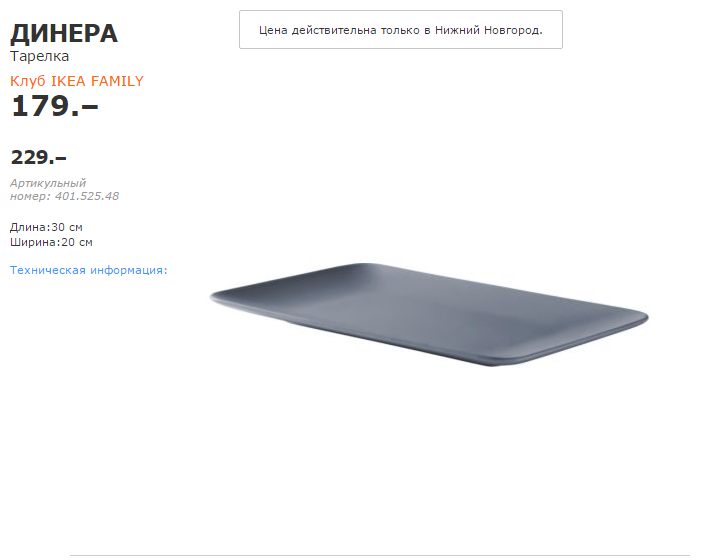Screen dimensions: 704x560
Task: Open the Техническая информация link
Action: pyautogui.click(x=88, y=270)
